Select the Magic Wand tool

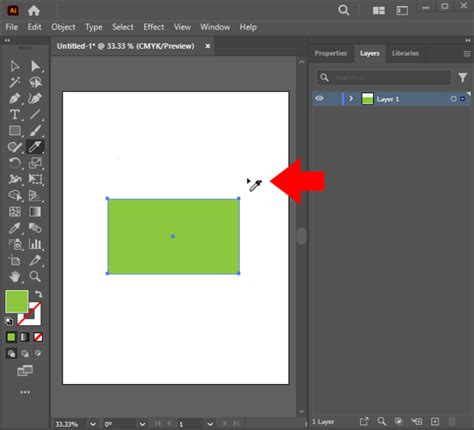point(14,82)
